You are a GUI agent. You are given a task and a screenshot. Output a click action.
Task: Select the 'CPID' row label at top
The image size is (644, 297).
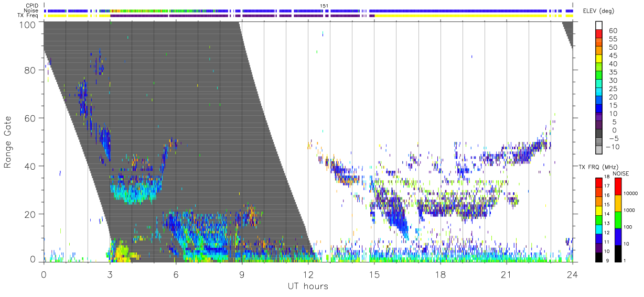[x=32, y=6]
